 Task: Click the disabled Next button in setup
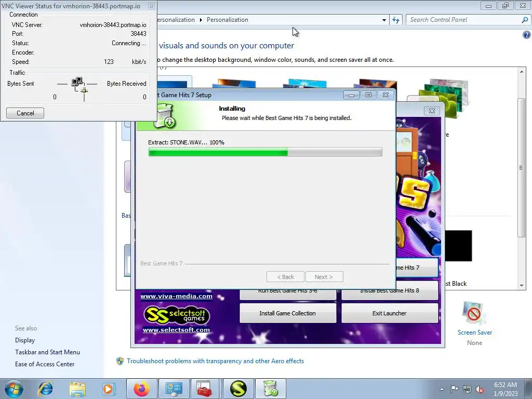[x=324, y=277]
